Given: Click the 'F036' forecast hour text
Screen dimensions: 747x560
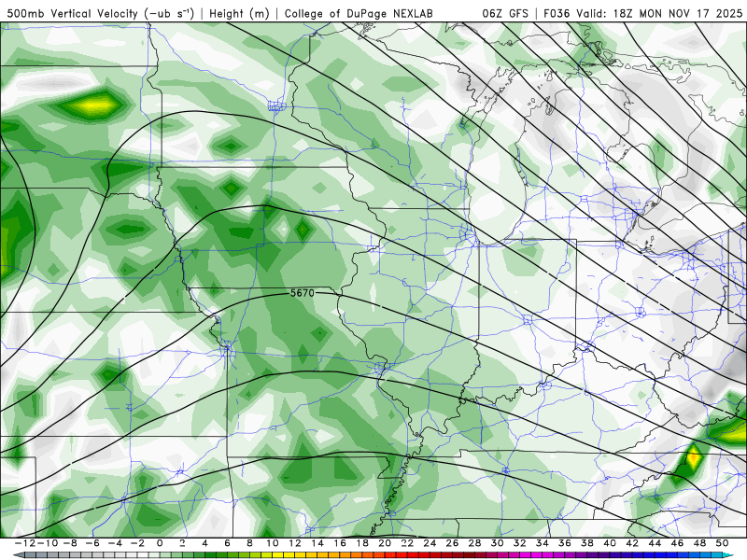Looking at the screenshot, I should (x=557, y=13).
